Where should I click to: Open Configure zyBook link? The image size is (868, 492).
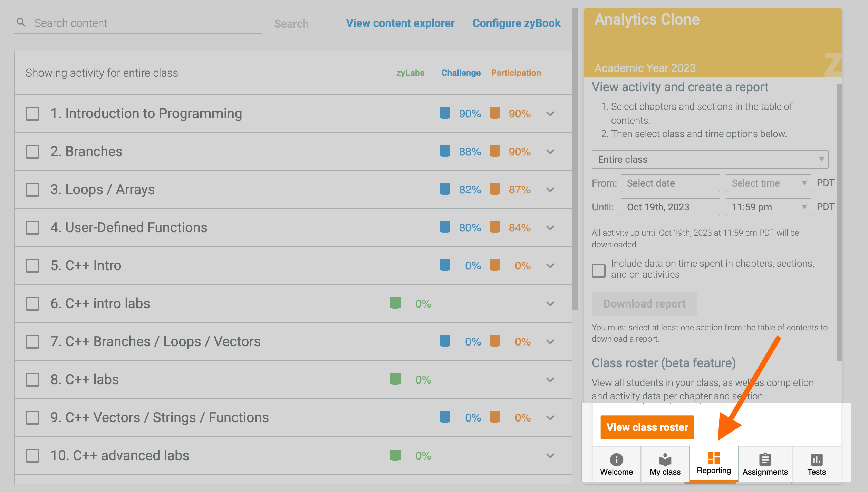pyautogui.click(x=517, y=23)
